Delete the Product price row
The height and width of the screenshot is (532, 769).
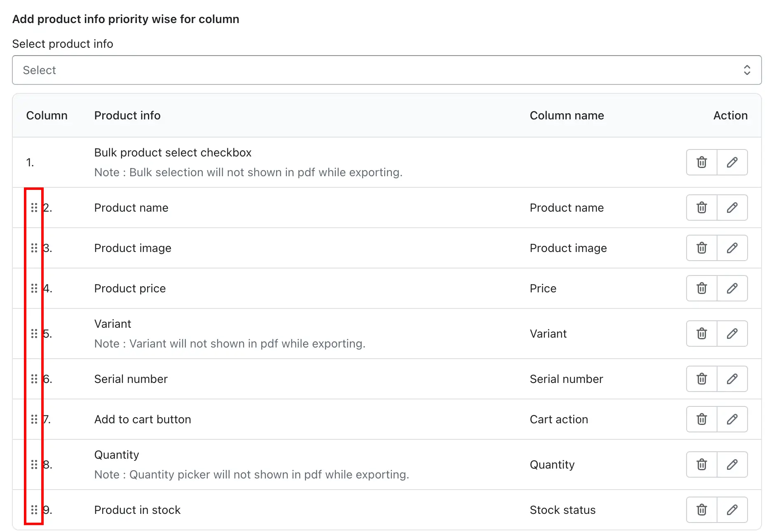[x=701, y=288]
